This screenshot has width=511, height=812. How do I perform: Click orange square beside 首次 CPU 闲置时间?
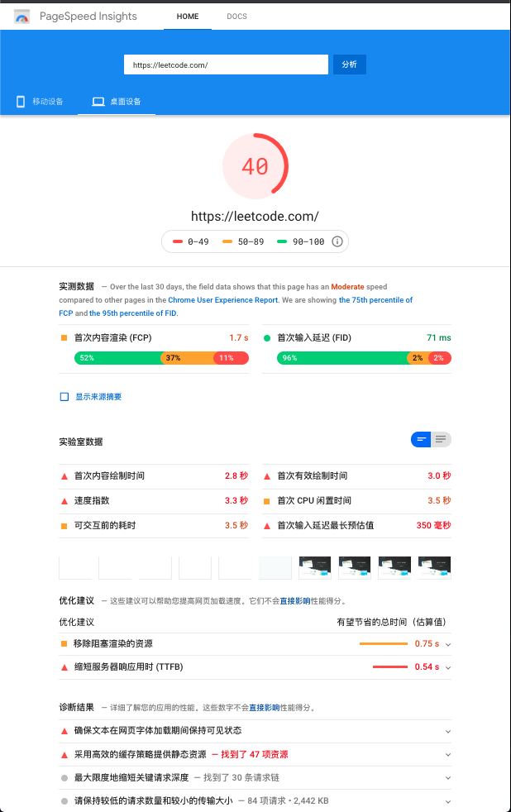click(267, 501)
